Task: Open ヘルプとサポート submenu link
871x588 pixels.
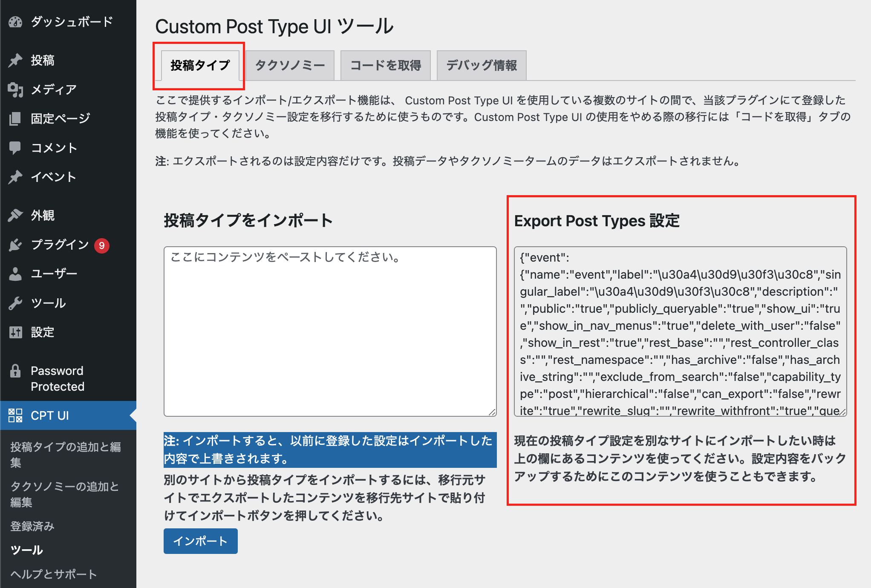Action: (54, 574)
